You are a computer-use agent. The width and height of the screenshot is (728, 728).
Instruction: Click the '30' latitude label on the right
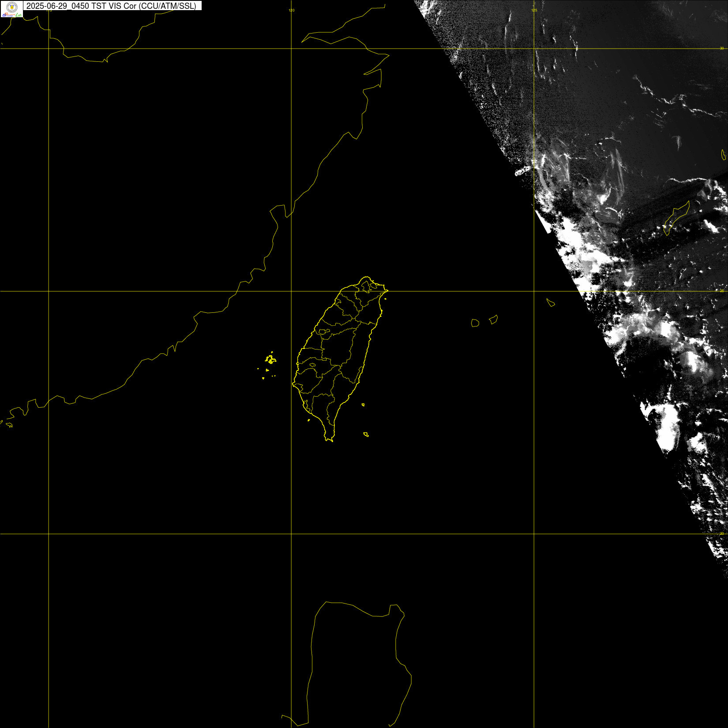tap(722, 48)
